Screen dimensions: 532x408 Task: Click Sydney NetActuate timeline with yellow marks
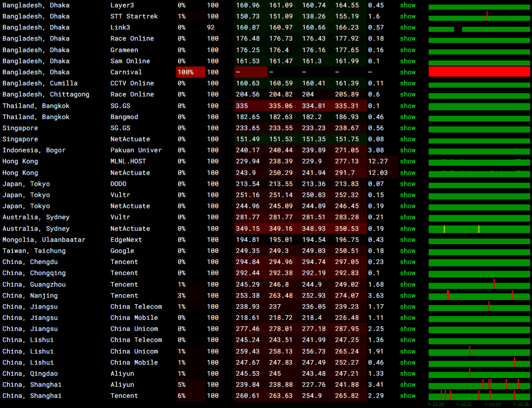[479, 229]
